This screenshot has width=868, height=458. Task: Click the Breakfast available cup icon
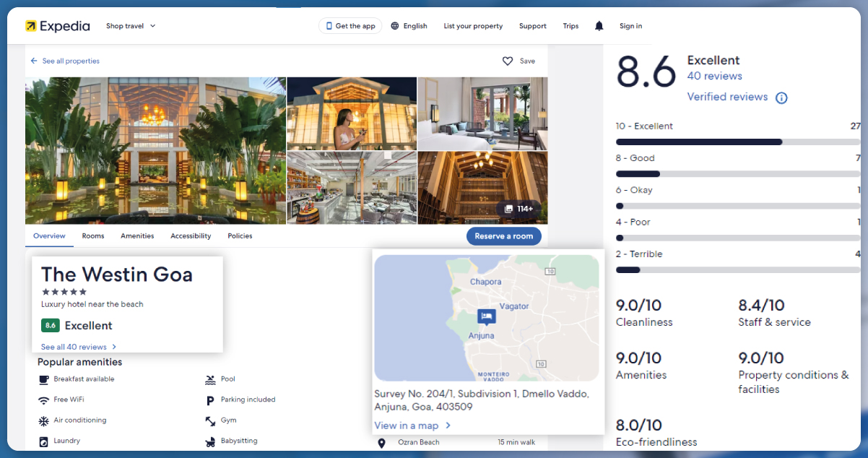coord(43,379)
